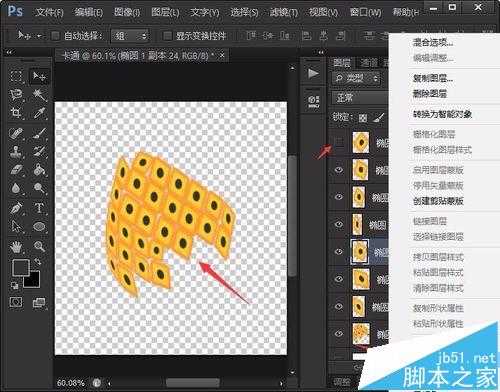The width and height of the screenshot is (500, 392).
Task: Toggle Quick Mask mode
Action: tap(16, 302)
